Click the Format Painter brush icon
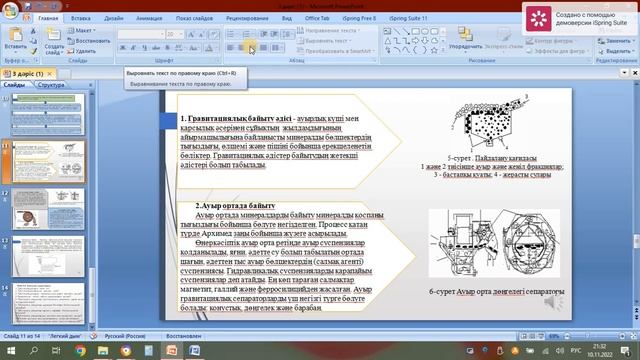 point(33,51)
